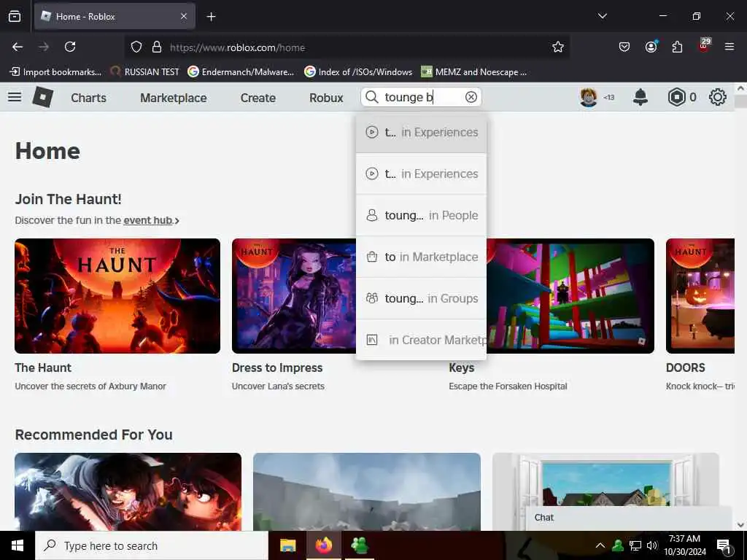Click the site padlock icon
Viewport: 747px width, 560px height.
pyautogui.click(x=157, y=47)
